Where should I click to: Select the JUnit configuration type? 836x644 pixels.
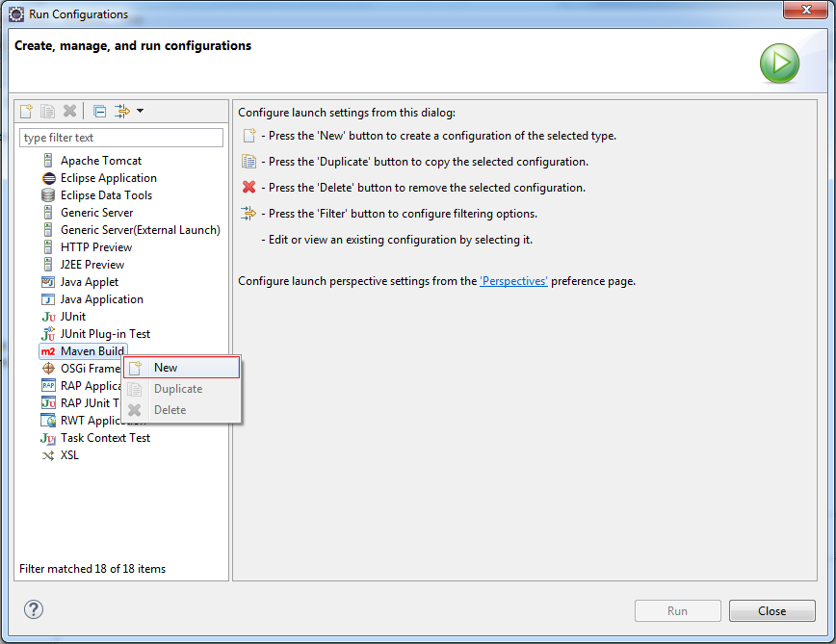click(73, 317)
